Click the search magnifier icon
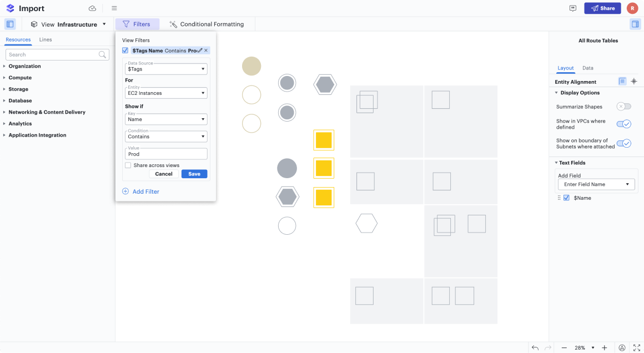Viewport: 644px width, 353px height. pyautogui.click(x=102, y=54)
